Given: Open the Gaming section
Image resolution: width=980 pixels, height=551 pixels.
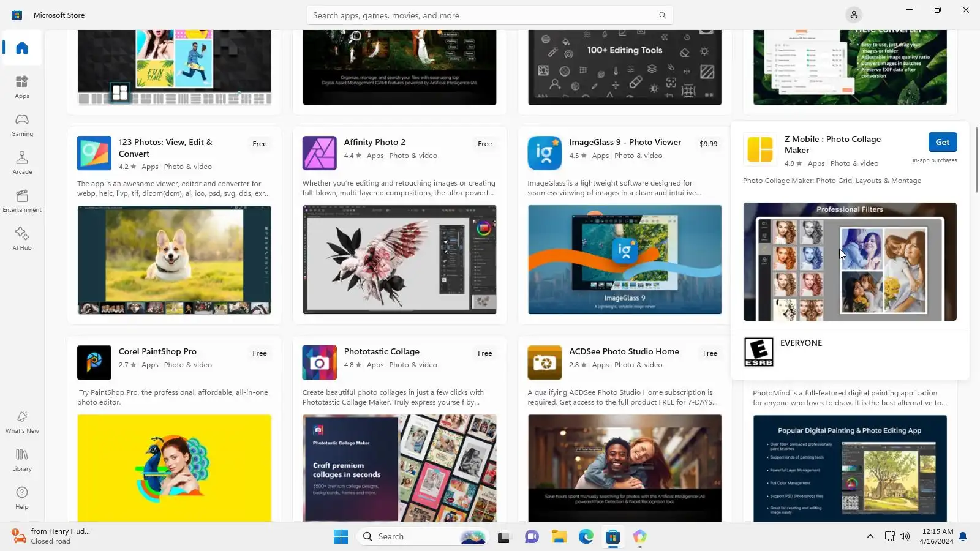Looking at the screenshot, I should [22, 125].
